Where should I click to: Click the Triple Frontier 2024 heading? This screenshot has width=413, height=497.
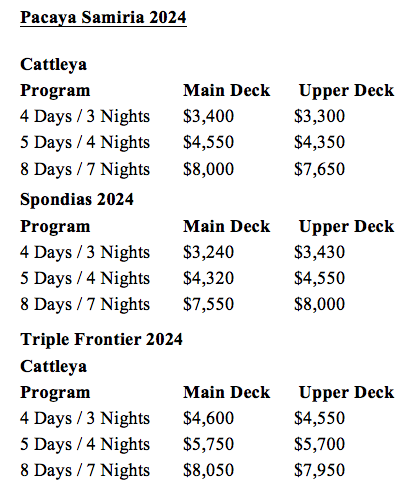[101, 339]
